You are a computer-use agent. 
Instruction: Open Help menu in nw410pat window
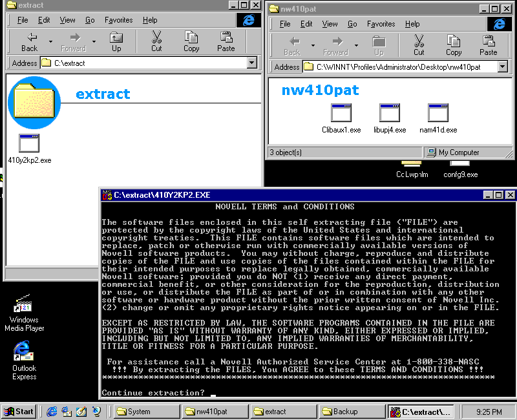412,24
